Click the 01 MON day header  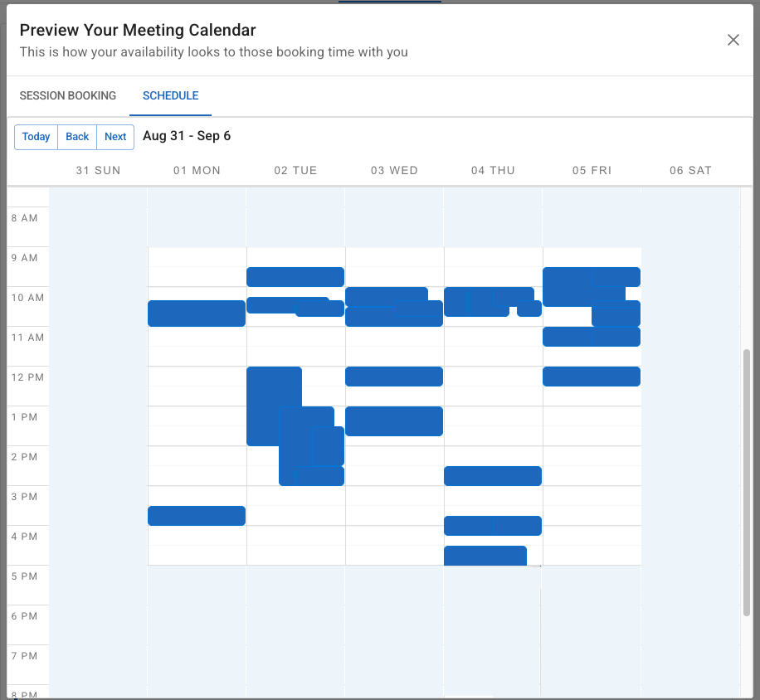click(197, 171)
